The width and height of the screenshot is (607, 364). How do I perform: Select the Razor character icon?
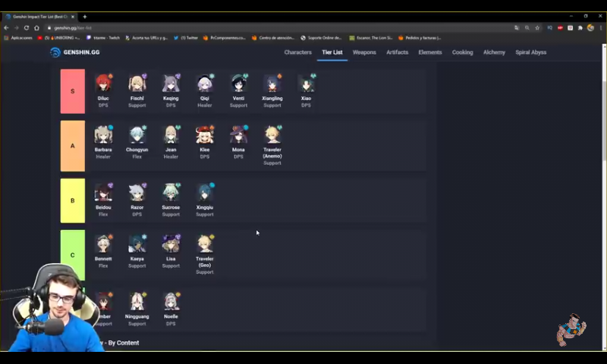[x=137, y=193]
